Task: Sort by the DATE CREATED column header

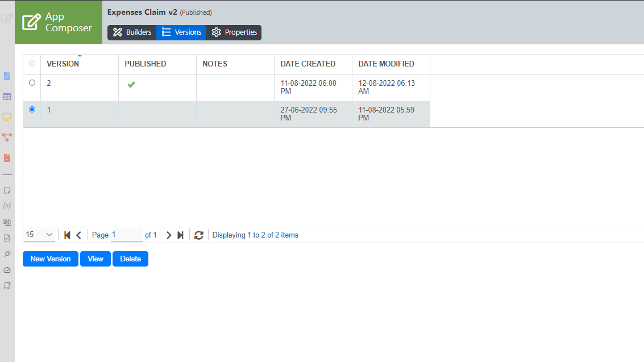Action: pyautogui.click(x=308, y=64)
